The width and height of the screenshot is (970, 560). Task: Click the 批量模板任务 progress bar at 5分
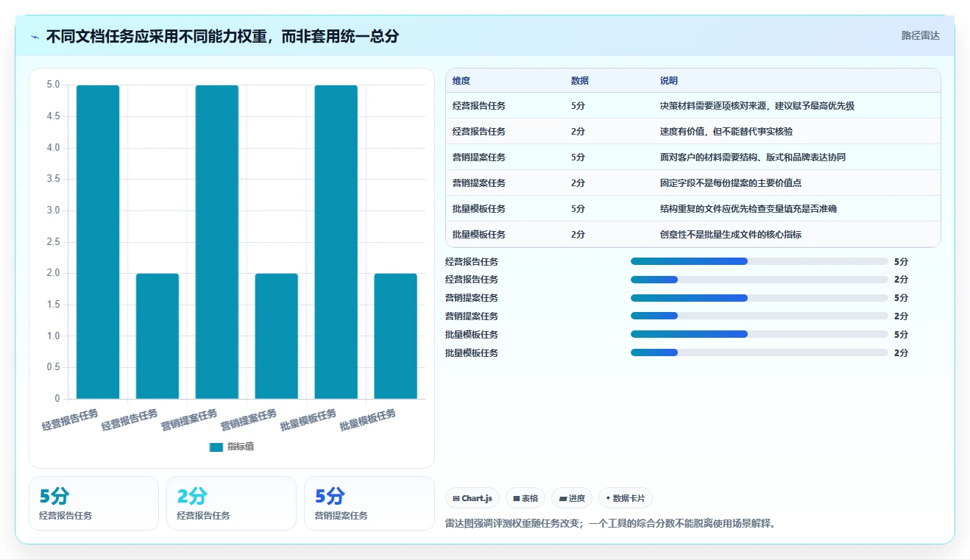(760, 335)
